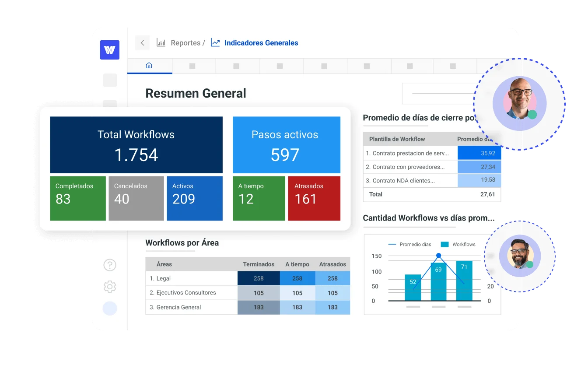Open Help via the question mark icon
Viewport: 588px width, 365px height.
tap(110, 265)
